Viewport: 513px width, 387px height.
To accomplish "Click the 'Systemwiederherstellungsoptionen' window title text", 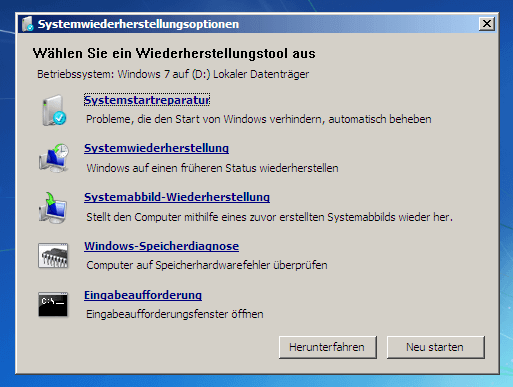I will tap(138, 24).
